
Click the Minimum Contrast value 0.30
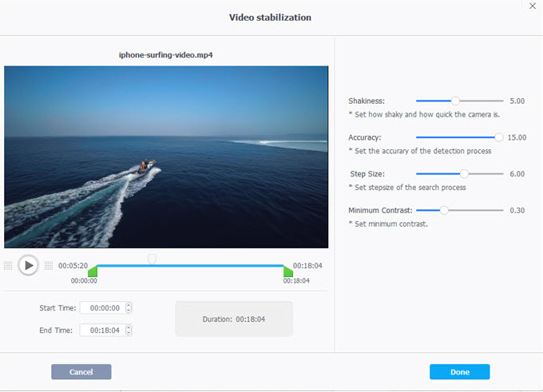(x=517, y=210)
